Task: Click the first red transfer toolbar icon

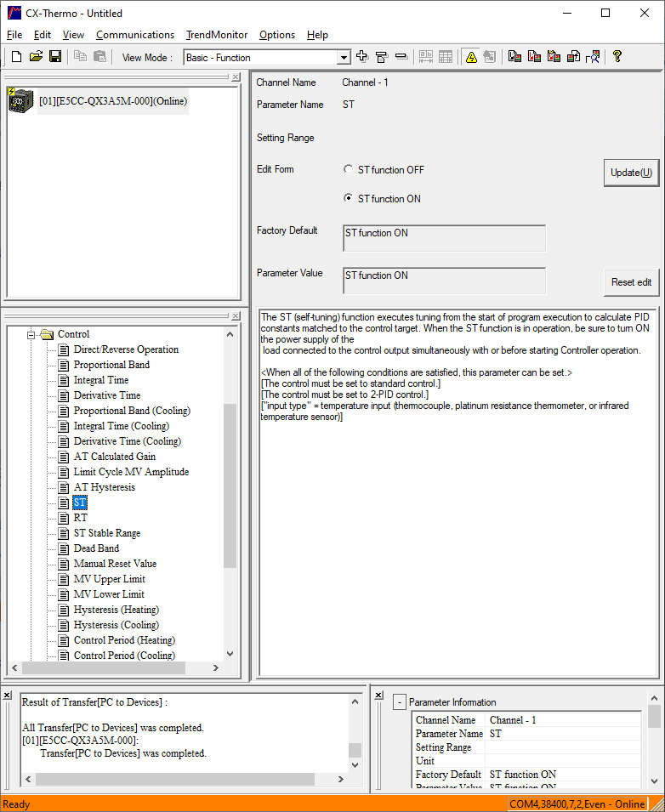Action: [514, 57]
